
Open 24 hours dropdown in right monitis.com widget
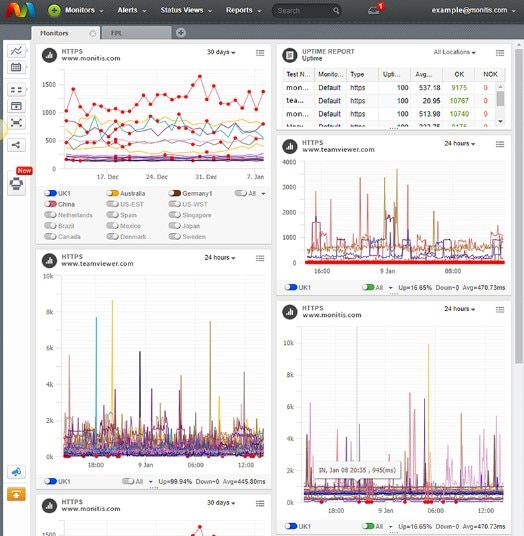click(x=460, y=309)
